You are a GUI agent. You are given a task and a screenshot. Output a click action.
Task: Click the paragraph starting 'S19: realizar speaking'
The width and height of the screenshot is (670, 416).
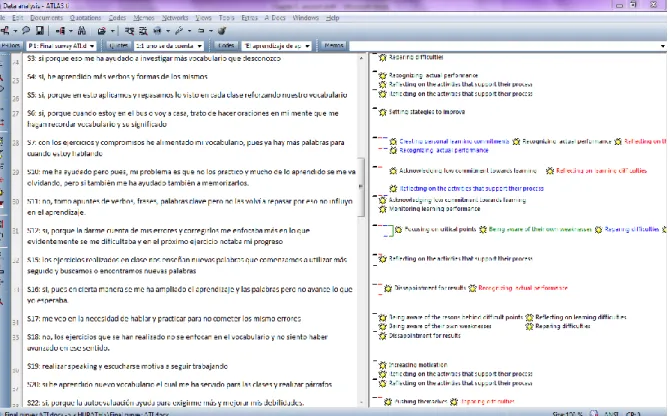[x=127, y=366]
